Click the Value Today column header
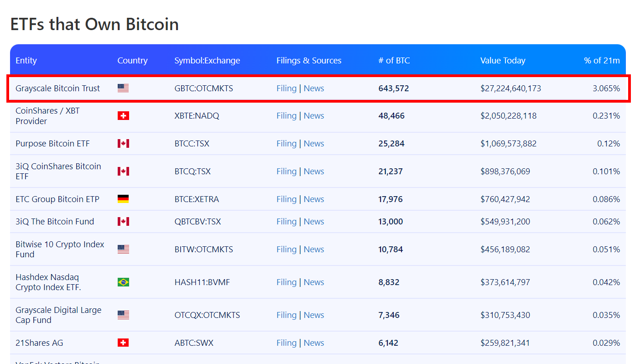 click(x=503, y=61)
